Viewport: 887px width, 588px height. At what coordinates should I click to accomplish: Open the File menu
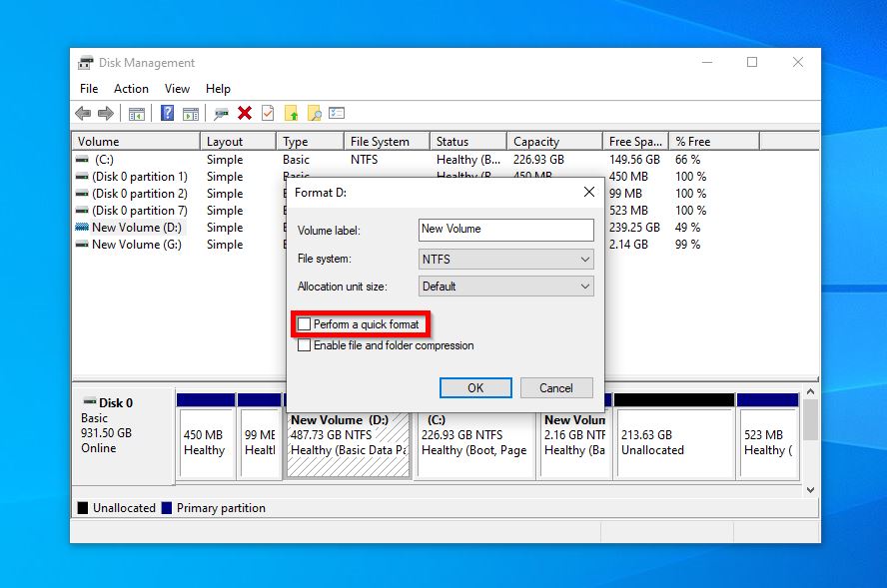[89, 89]
